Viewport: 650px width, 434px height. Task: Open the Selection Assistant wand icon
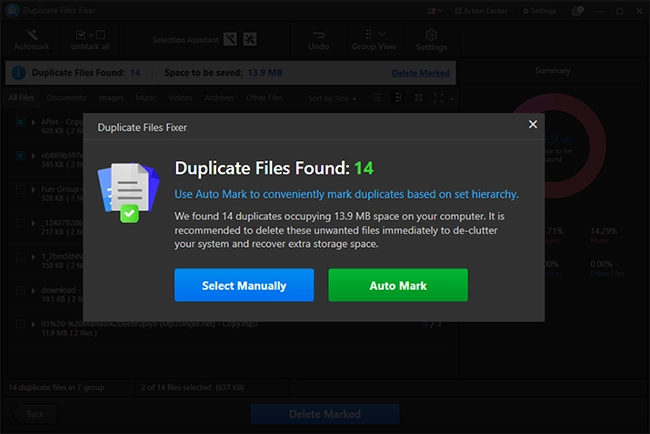230,39
